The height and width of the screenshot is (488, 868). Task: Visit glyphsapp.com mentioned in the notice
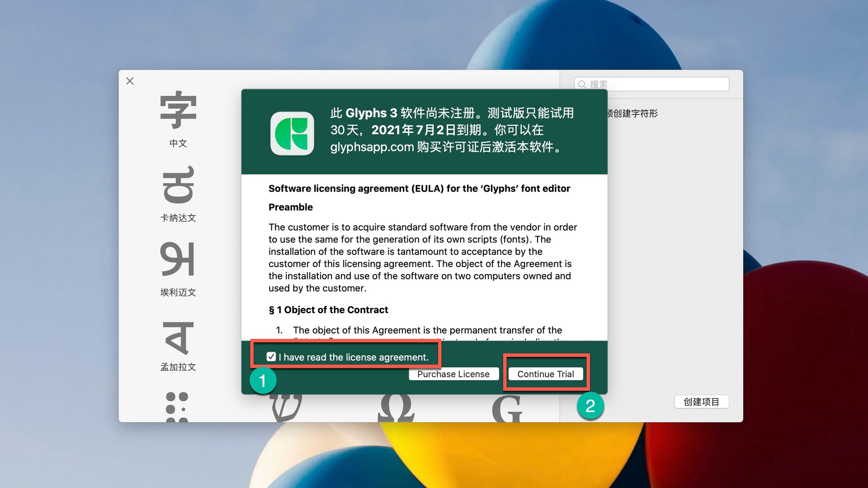(x=369, y=147)
